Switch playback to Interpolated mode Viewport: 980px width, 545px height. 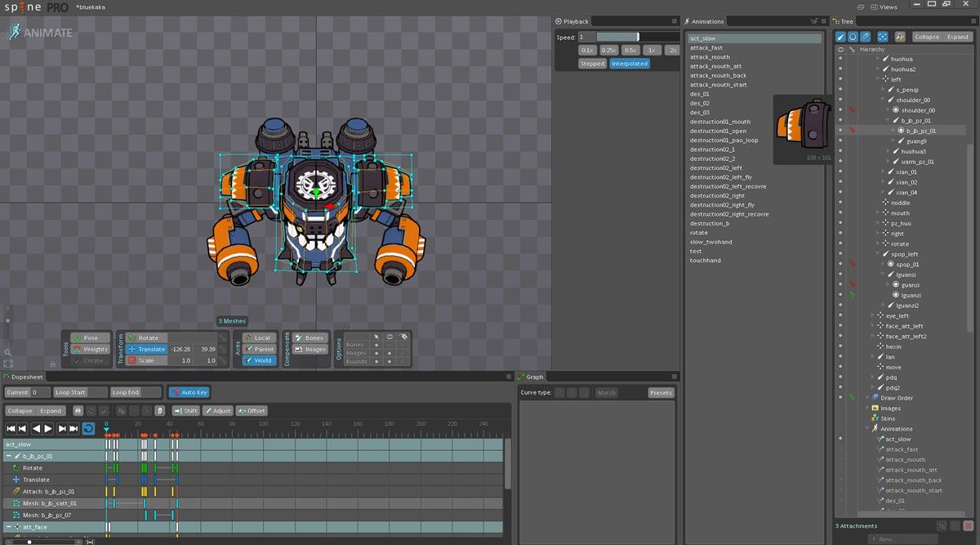tap(630, 63)
